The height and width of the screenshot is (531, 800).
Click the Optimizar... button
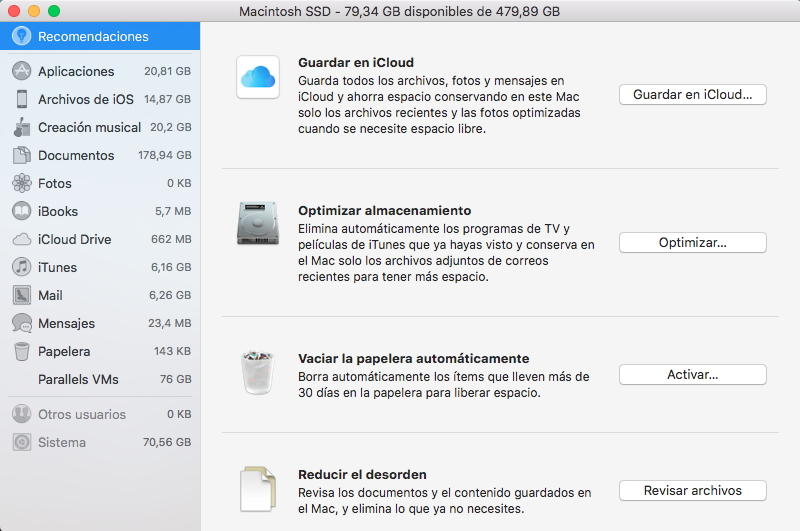[x=692, y=242]
